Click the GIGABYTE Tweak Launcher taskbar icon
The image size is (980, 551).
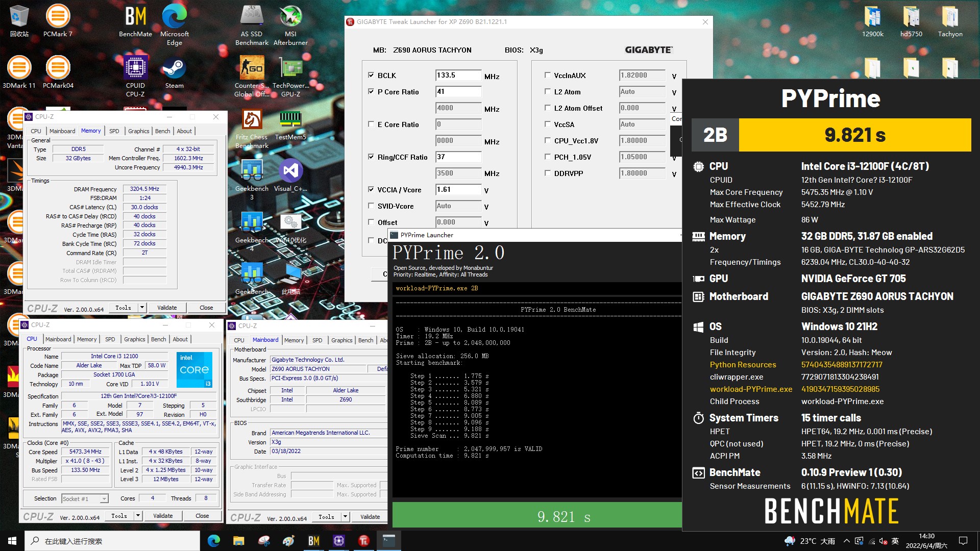click(x=364, y=541)
